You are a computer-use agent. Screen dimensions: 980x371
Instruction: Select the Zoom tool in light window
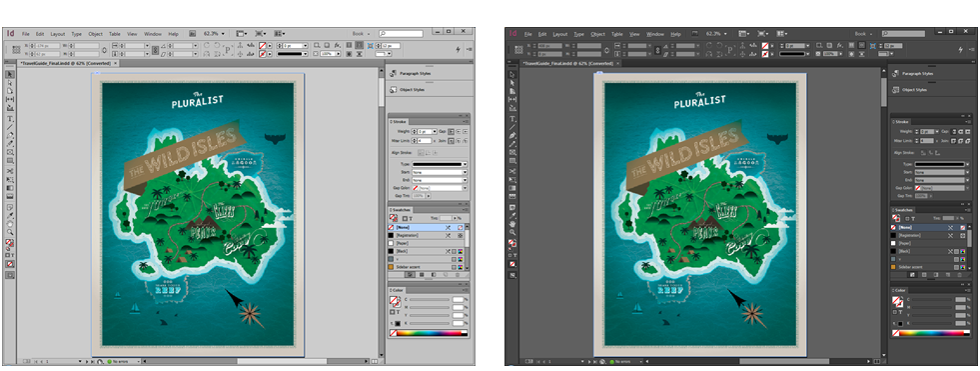tap(10, 231)
